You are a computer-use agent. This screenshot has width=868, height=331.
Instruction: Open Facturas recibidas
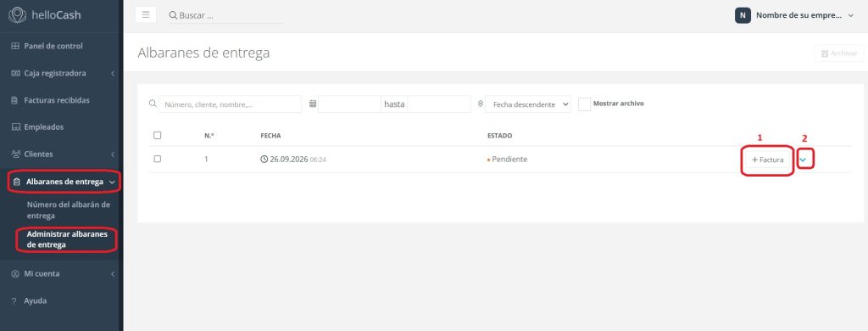pos(57,100)
